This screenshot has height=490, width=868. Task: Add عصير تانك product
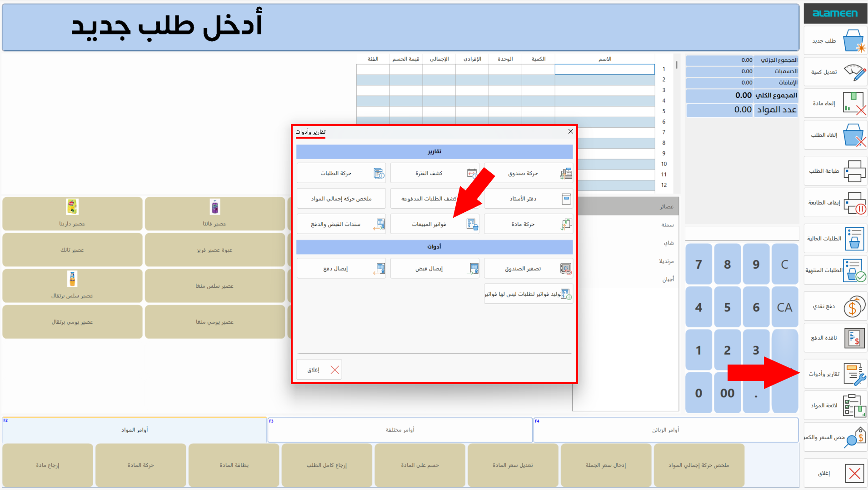pos(72,250)
